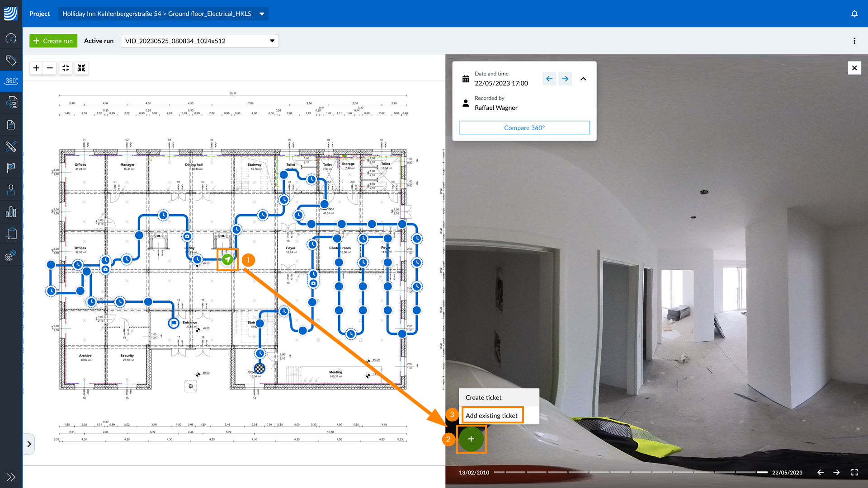Image resolution: width=868 pixels, height=488 pixels.
Task: Click the notification bell icon
Action: coord(854,14)
